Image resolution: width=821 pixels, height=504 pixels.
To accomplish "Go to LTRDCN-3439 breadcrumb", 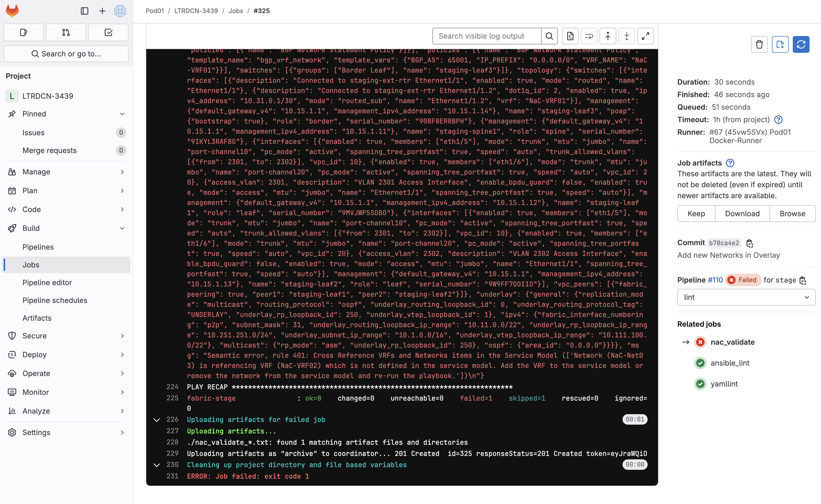I will (x=196, y=11).
